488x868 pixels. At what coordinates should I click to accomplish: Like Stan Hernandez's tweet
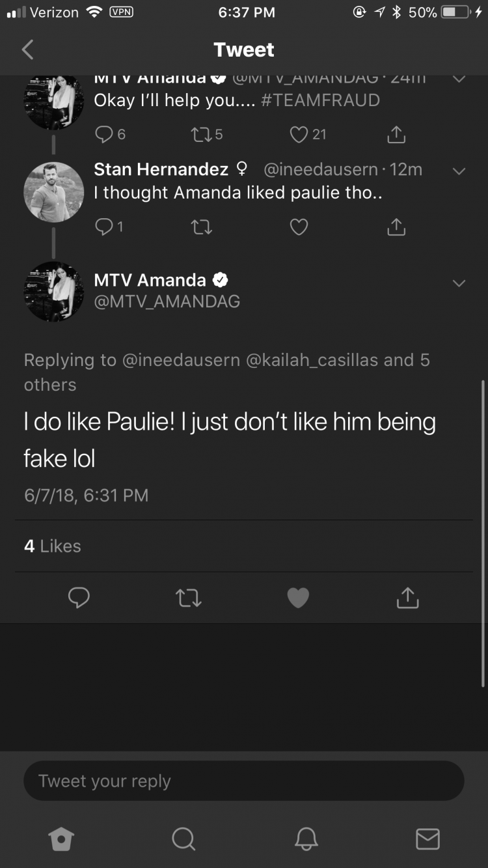point(299,227)
